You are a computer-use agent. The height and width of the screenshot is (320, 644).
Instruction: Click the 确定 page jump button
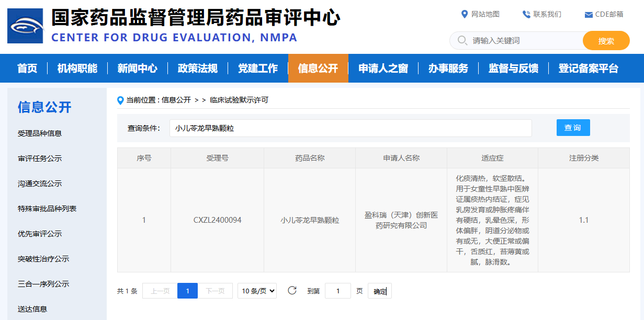[x=380, y=291]
